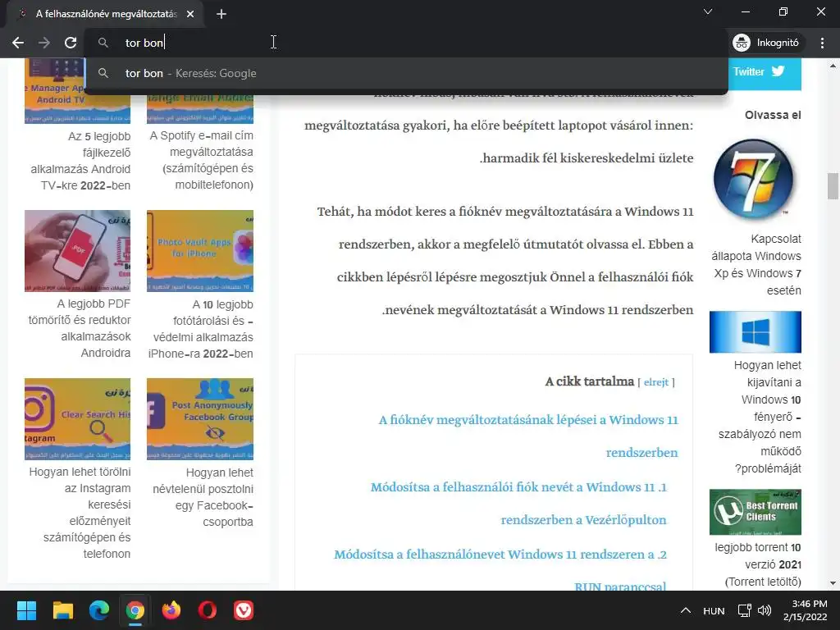Screen dimensions: 840x630
Task: Click the browser forward arrow
Action: 44,43
